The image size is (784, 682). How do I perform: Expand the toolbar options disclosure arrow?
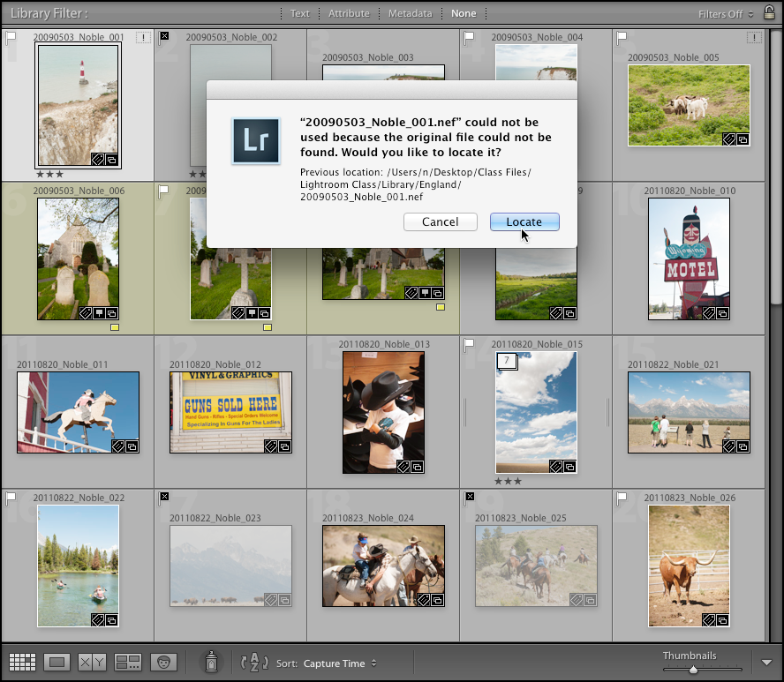[x=766, y=661]
